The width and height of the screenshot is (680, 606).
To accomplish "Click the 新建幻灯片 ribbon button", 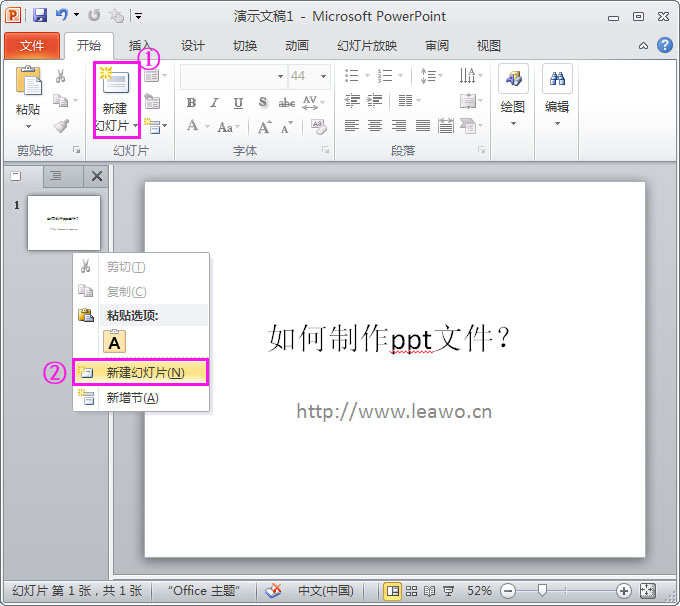I will (x=116, y=100).
